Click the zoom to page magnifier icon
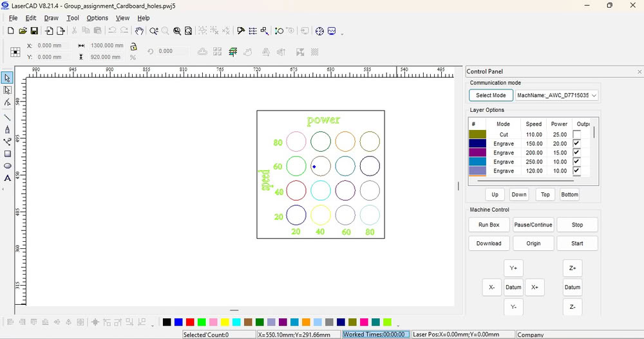The width and height of the screenshot is (644, 339). point(188,31)
